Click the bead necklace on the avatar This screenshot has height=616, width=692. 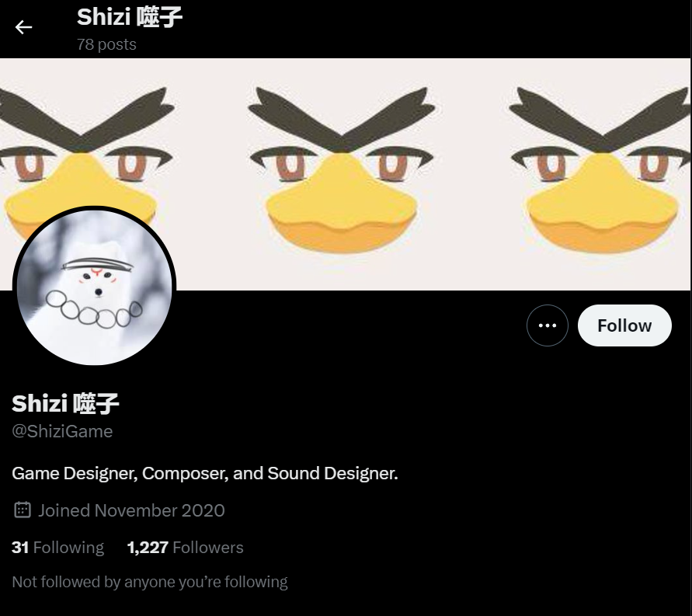[95, 310]
